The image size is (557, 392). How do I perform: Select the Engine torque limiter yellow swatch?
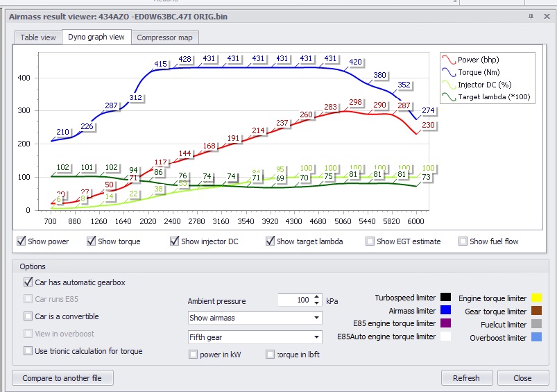(536, 298)
